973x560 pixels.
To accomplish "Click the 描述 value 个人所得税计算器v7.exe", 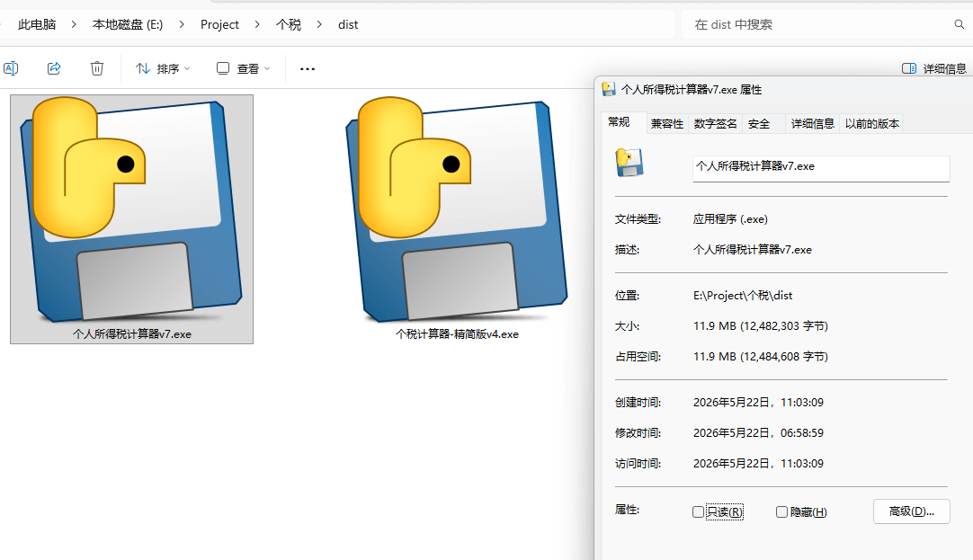I will pyautogui.click(x=752, y=250).
